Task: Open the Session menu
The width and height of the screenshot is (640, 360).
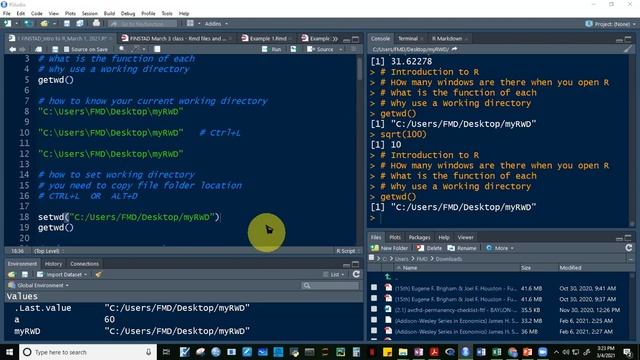Action: (x=90, y=13)
